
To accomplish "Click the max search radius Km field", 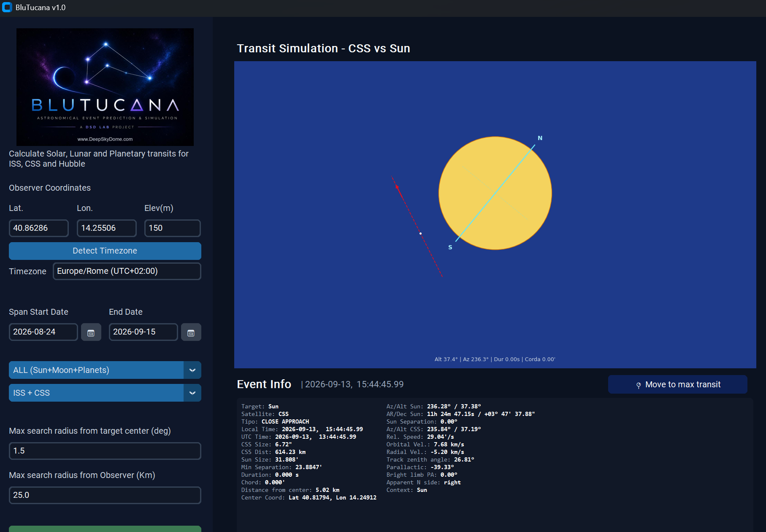I will point(105,495).
